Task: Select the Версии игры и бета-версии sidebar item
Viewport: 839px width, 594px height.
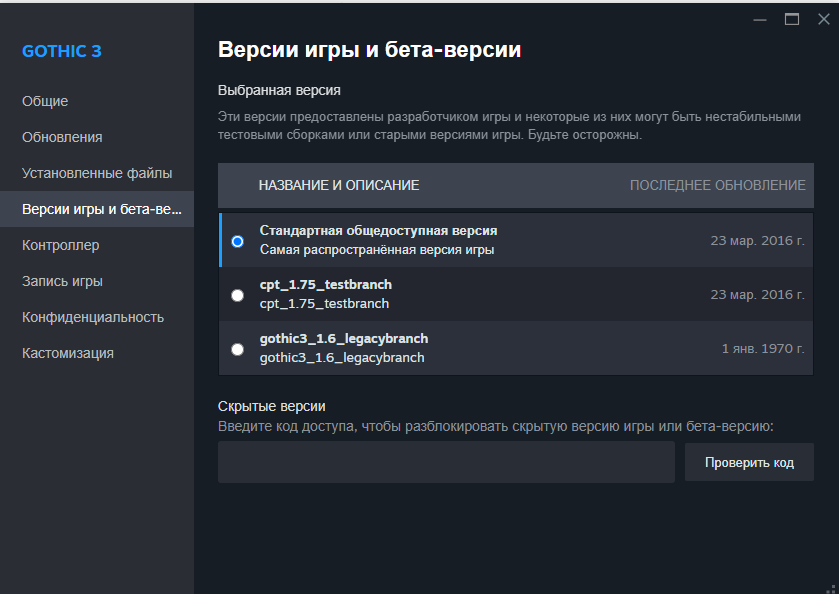Action: (x=102, y=209)
